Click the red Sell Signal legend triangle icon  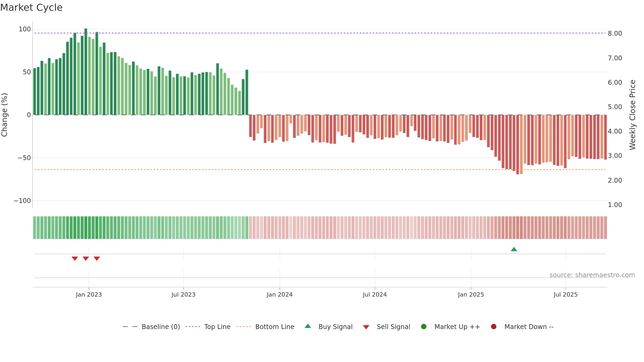click(x=366, y=327)
